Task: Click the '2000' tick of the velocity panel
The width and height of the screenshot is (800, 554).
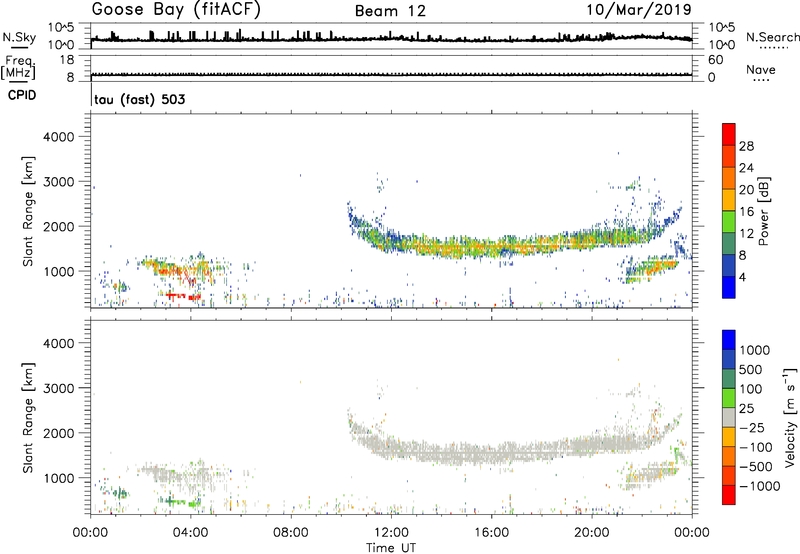Action: (59, 433)
